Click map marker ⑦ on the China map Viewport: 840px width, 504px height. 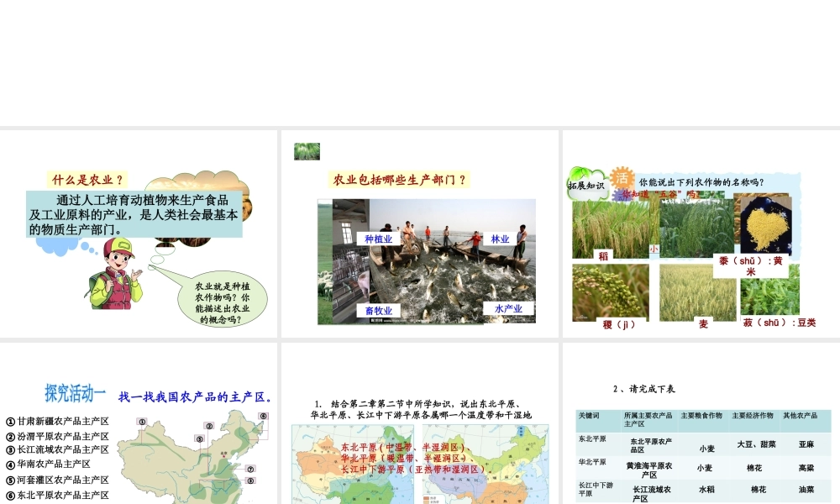click(x=250, y=470)
